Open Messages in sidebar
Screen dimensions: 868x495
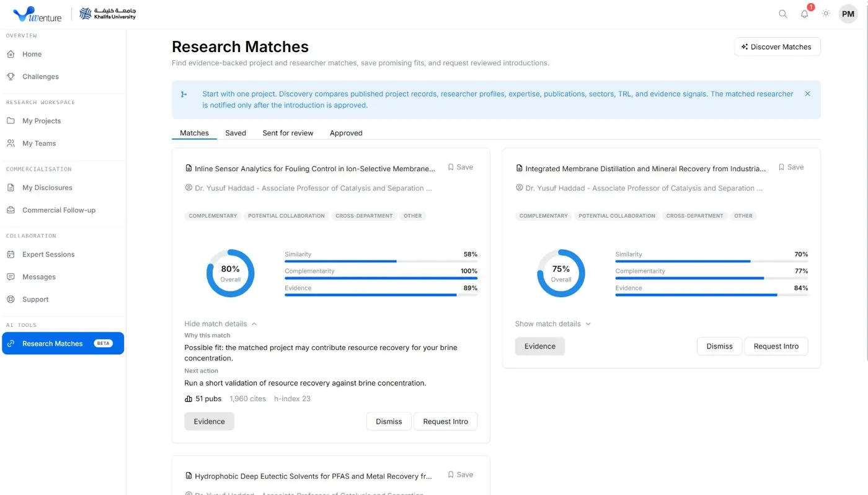(x=63, y=277)
